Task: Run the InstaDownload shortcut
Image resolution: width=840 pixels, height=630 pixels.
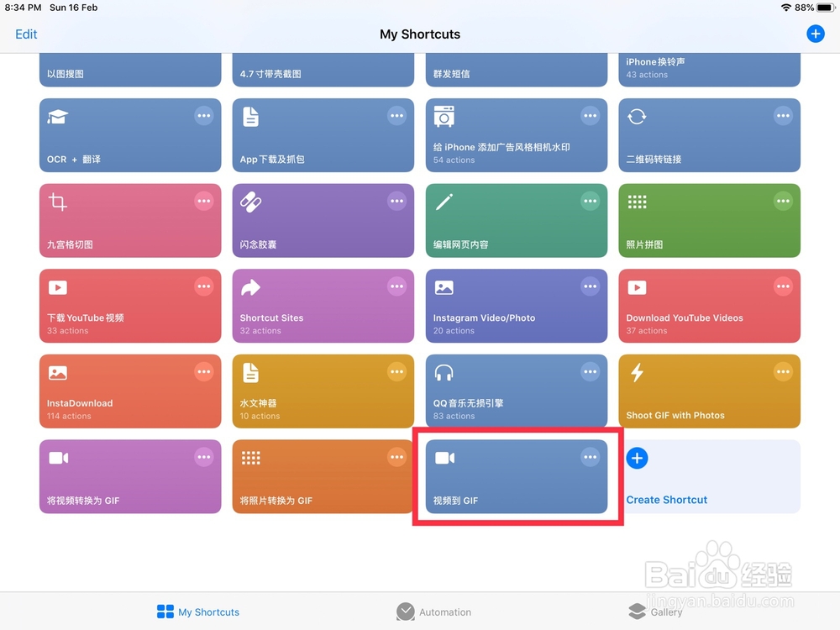Action: [x=130, y=391]
